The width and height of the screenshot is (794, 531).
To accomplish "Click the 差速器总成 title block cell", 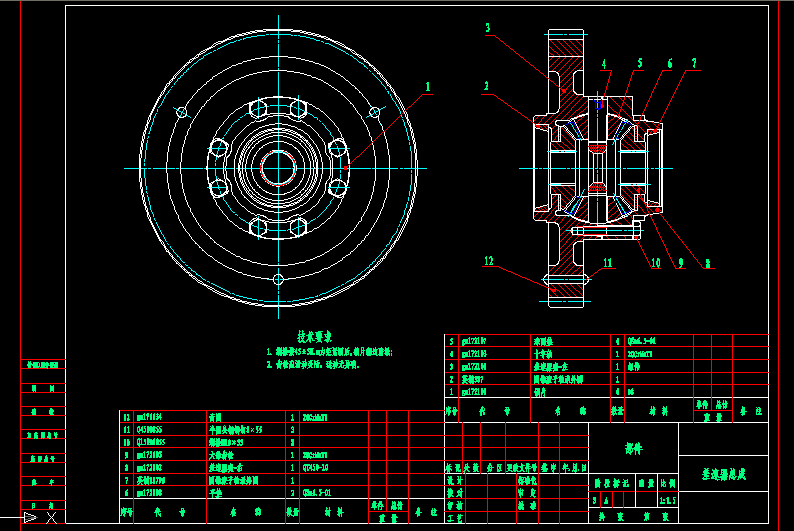I will (x=724, y=475).
